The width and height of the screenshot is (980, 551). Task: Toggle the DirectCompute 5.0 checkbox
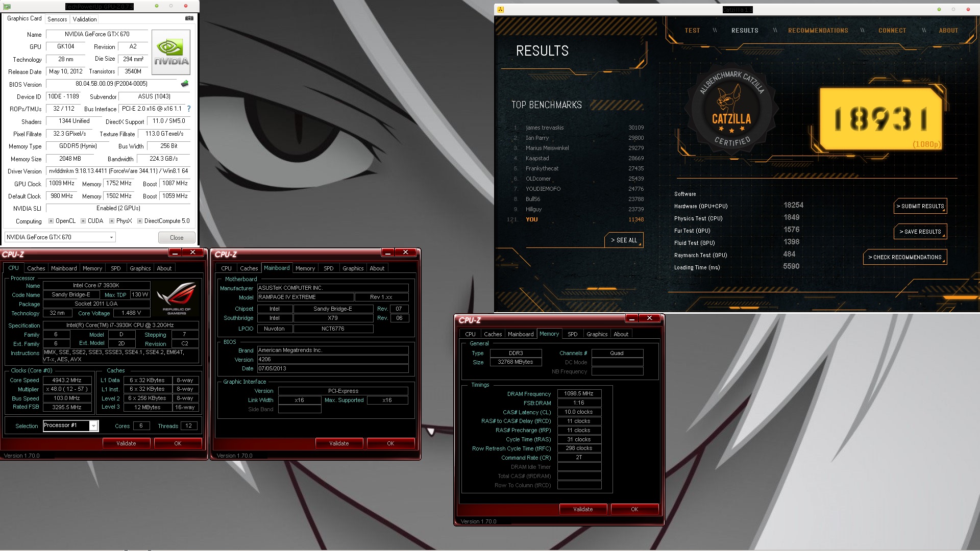click(140, 221)
